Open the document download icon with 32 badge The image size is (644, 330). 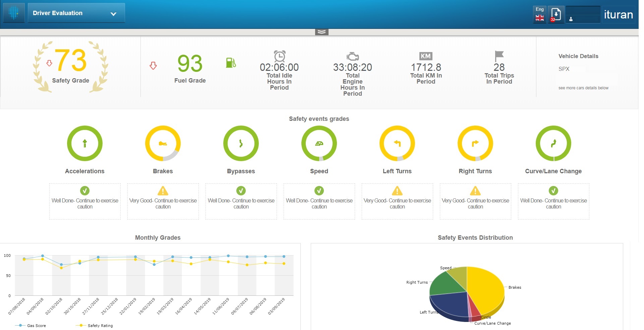(x=555, y=15)
